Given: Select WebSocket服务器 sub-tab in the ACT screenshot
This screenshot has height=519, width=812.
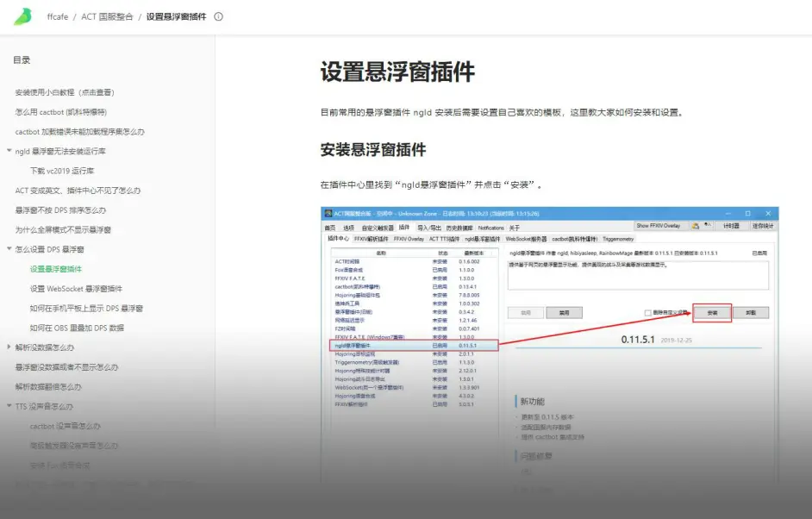Looking at the screenshot, I should (526, 239).
